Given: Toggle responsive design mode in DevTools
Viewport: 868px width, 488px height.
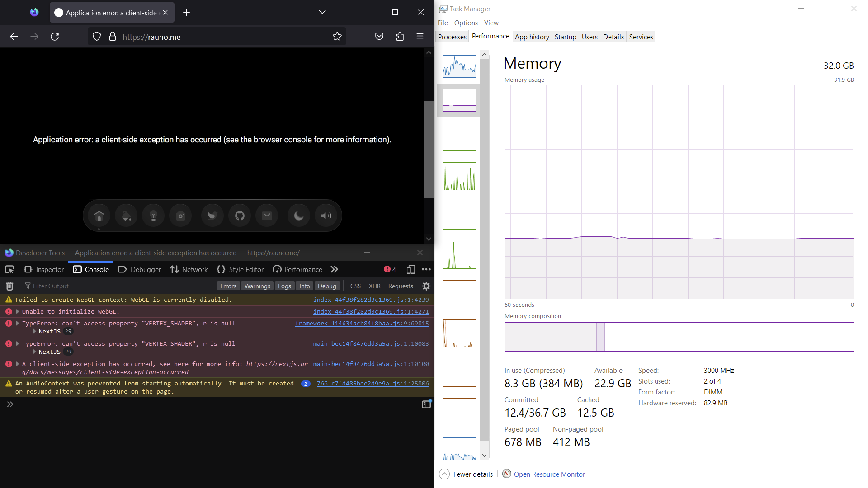Looking at the screenshot, I should pyautogui.click(x=410, y=269).
